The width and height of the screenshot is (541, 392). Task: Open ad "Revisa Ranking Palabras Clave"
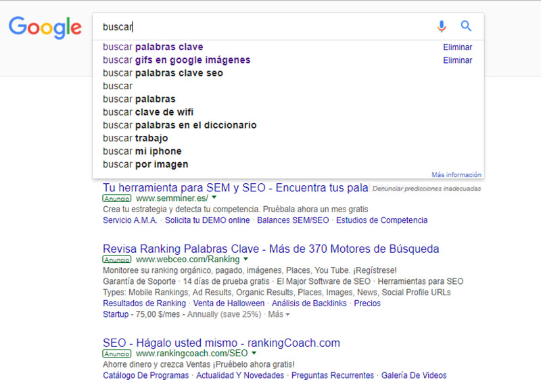click(x=271, y=249)
